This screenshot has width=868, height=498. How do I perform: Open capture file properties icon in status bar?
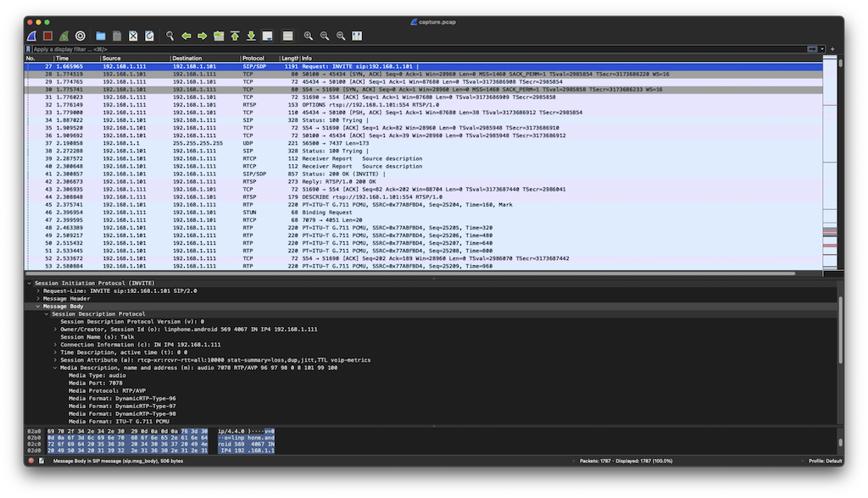click(x=42, y=461)
